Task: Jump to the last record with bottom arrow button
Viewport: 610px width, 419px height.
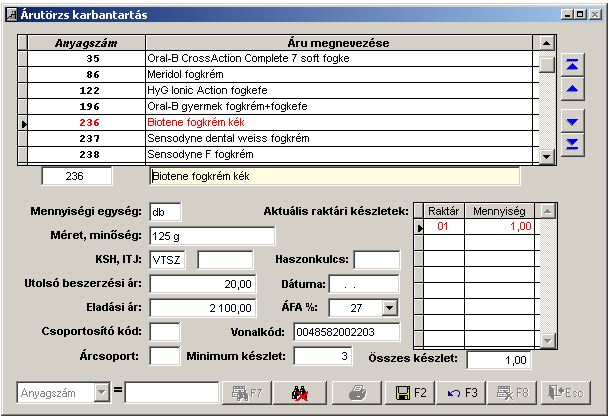Action: 573,145
